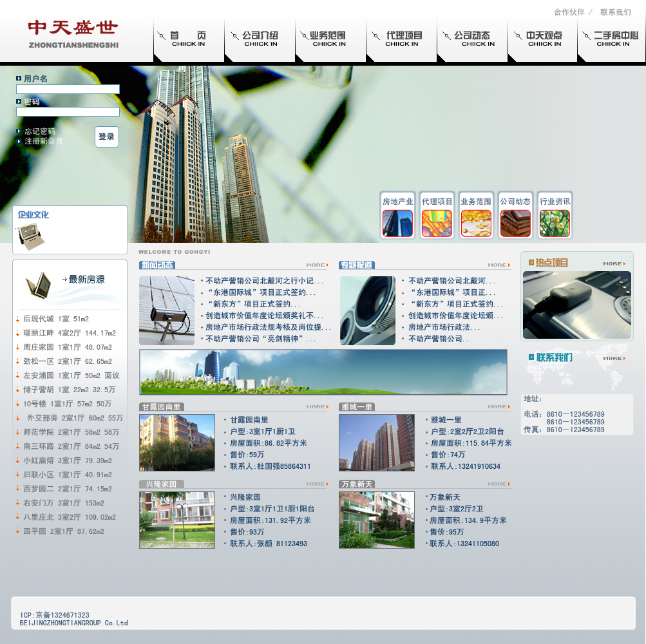Click MORE in the 联系我们 panel
The width and height of the screenshot is (646, 644).
pos(614,359)
